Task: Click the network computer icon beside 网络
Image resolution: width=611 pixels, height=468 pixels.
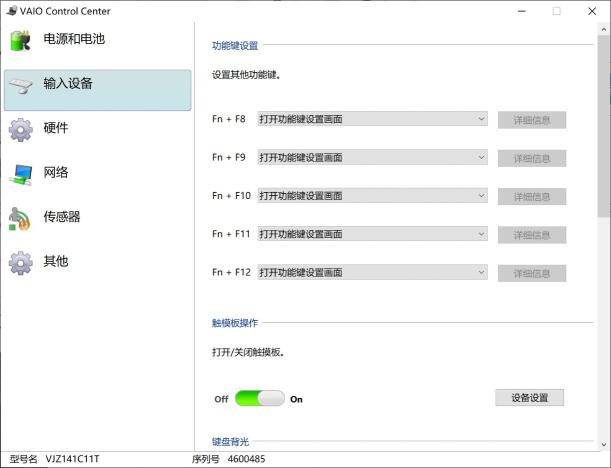Action: pyautogui.click(x=21, y=175)
